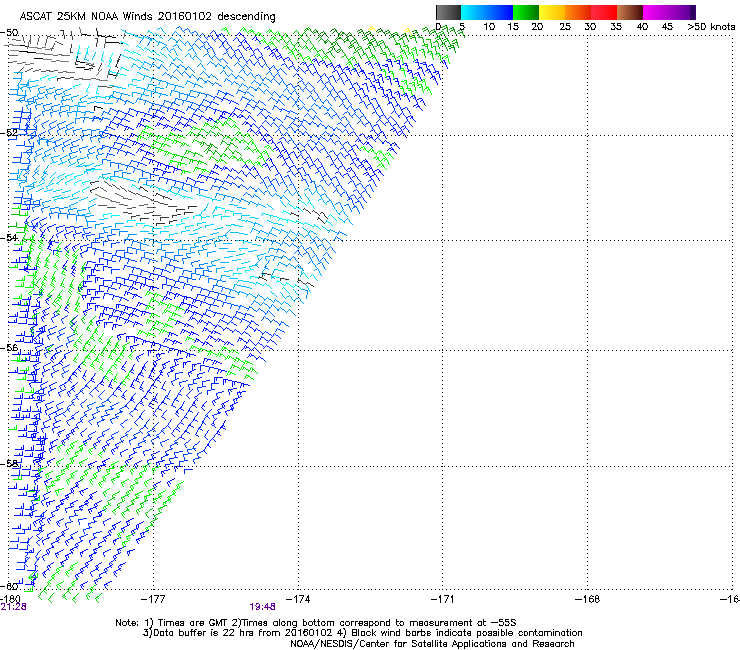
Task: Click the '-171' longitude label
Action: (x=443, y=599)
